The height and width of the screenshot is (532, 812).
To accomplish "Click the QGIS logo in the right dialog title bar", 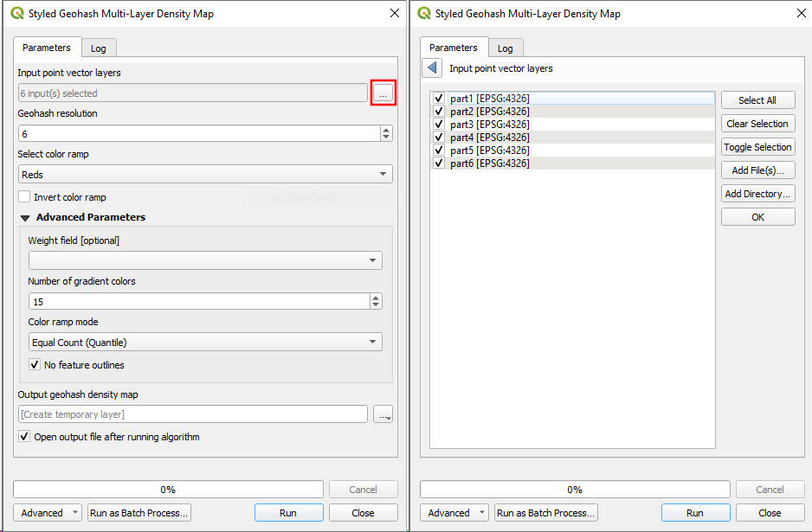I will pyautogui.click(x=424, y=14).
